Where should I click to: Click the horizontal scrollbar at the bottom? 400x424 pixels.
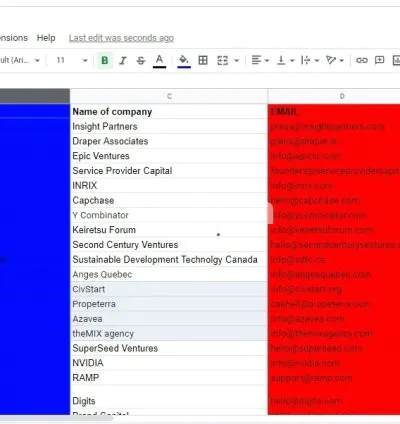click(56, 418)
